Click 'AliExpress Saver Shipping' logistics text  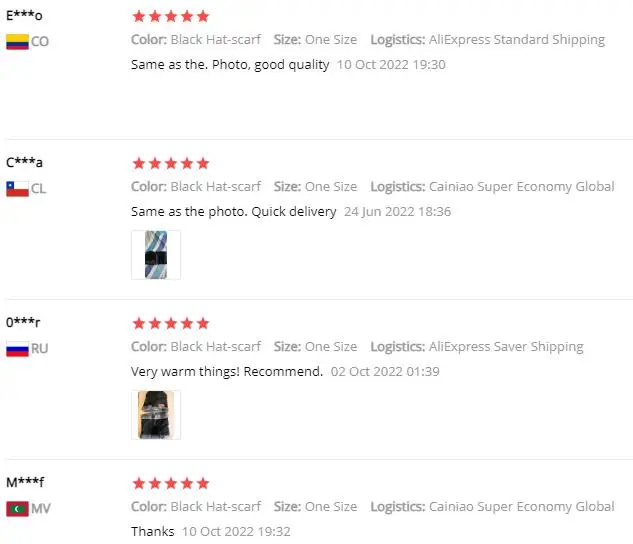coord(505,347)
